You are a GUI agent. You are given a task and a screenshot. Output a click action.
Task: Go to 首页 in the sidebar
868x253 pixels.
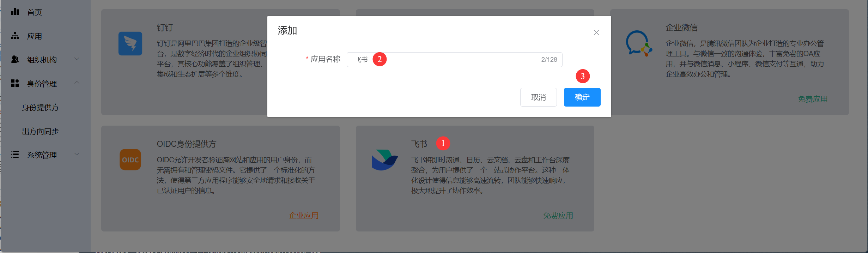point(35,12)
